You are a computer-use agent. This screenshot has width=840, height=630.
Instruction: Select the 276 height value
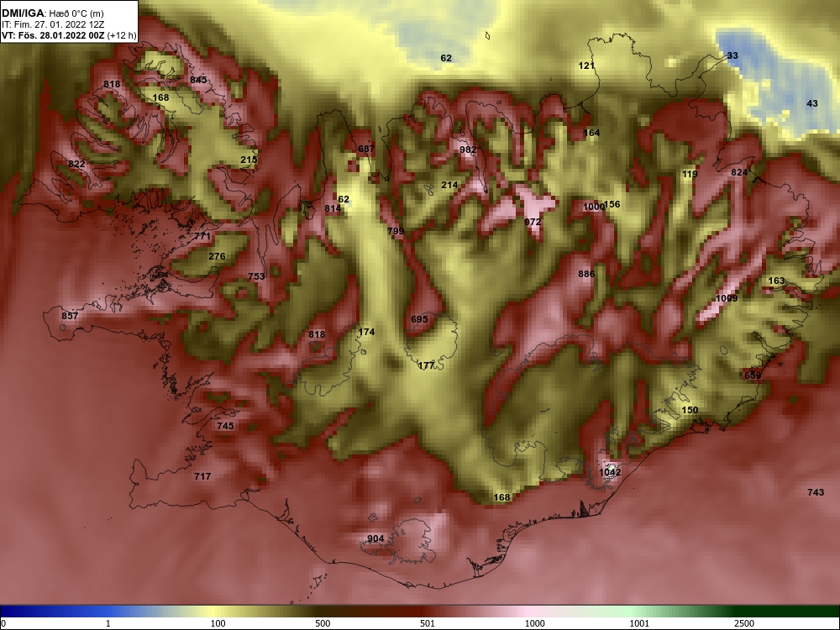click(x=217, y=256)
